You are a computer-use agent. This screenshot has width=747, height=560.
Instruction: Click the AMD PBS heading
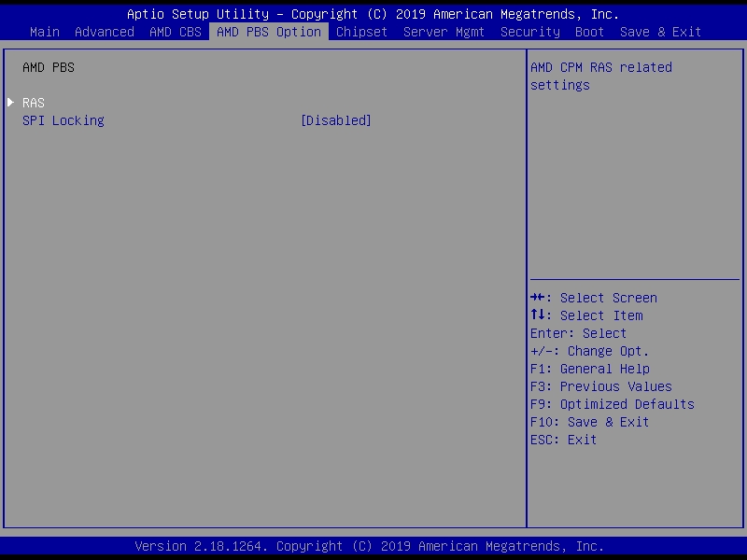[x=49, y=67]
